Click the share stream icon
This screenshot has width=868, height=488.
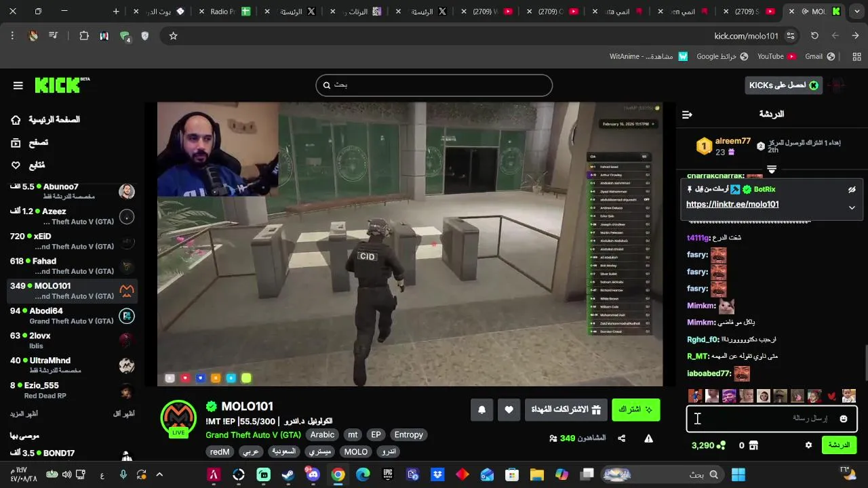click(x=622, y=439)
